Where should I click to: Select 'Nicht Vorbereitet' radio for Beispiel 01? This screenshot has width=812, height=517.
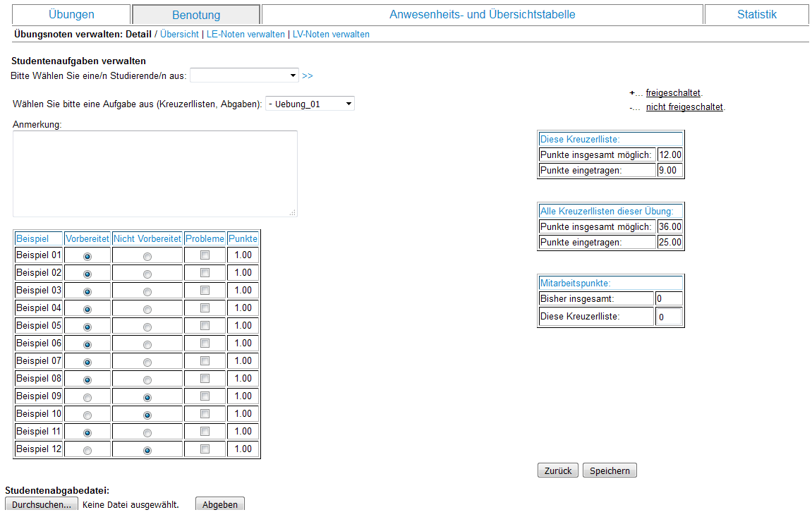pos(147,256)
